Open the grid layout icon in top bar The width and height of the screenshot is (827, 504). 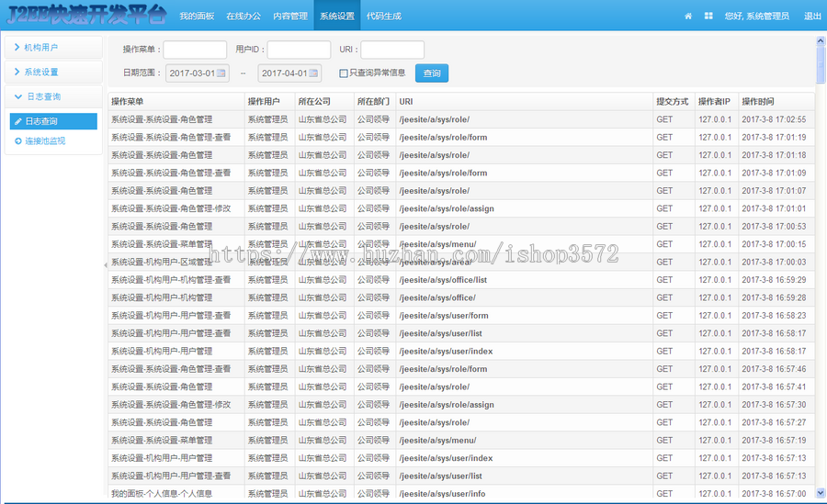(708, 17)
